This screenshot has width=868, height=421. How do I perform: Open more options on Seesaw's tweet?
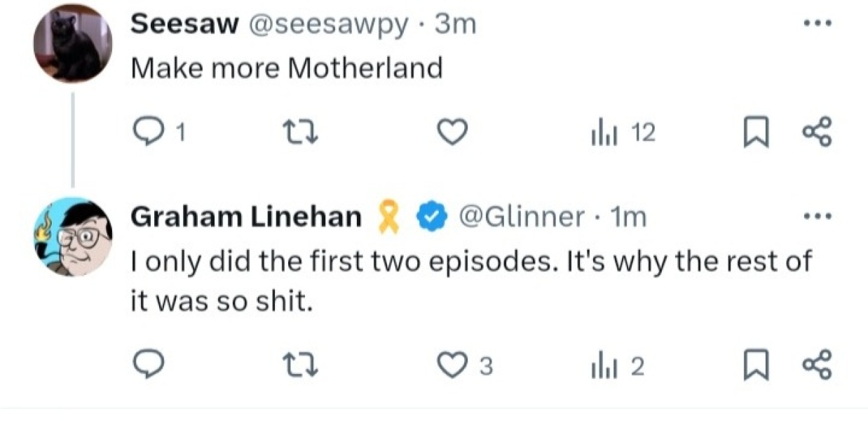pos(817,22)
